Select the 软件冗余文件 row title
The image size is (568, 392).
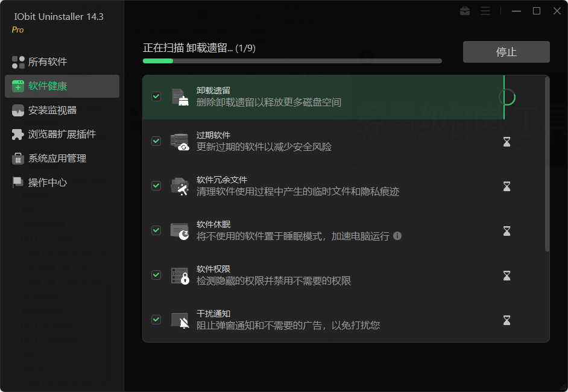(x=222, y=180)
